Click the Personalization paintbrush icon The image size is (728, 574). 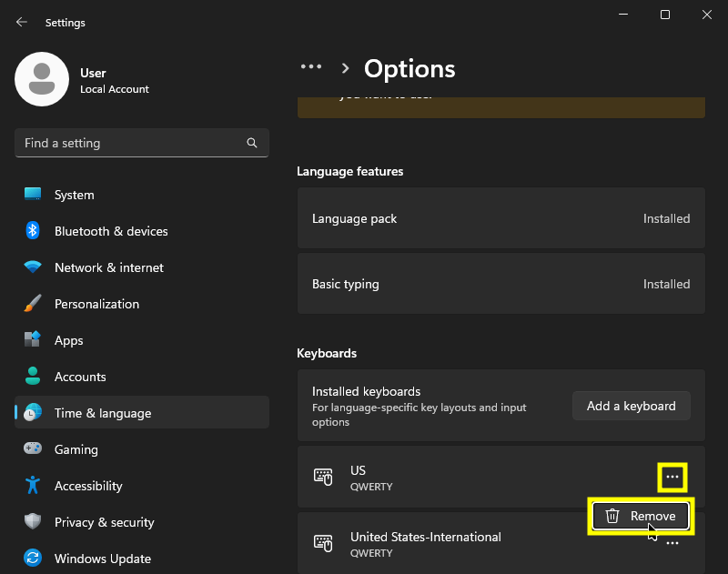click(33, 304)
